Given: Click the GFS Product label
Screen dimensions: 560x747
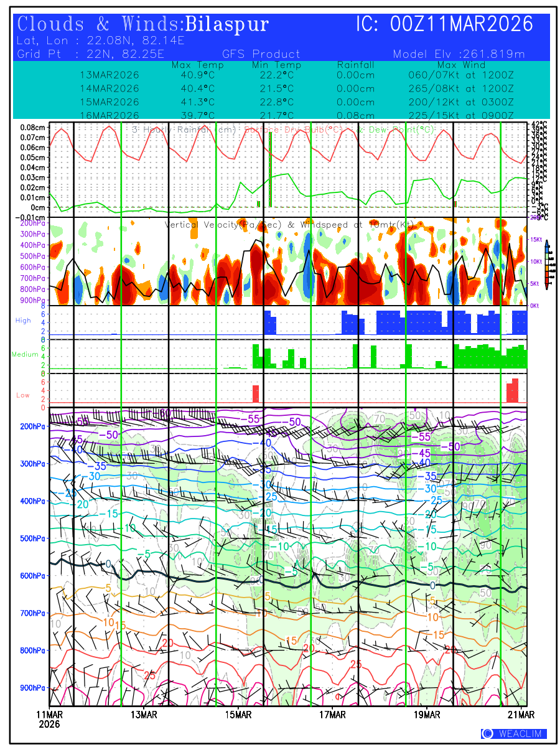Looking at the screenshot, I should [261, 54].
